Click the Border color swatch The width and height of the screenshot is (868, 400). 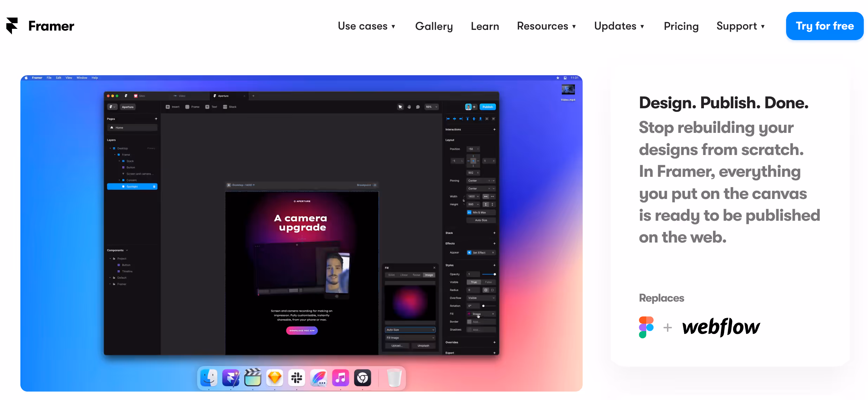[469, 322]
